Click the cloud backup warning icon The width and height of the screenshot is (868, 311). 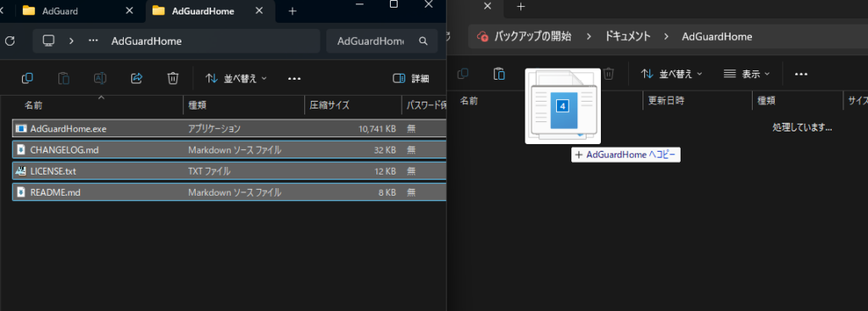pyautogui.click(x=482, y=37)
